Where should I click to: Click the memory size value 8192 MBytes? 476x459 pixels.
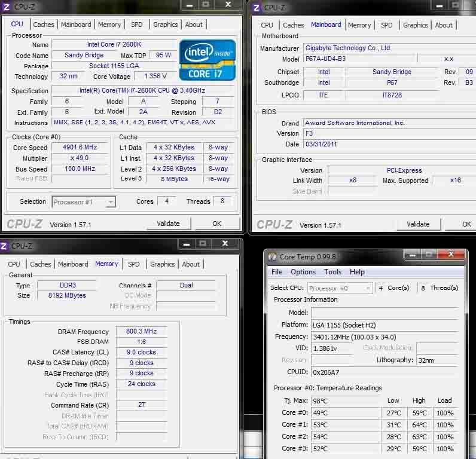(67, 295)
